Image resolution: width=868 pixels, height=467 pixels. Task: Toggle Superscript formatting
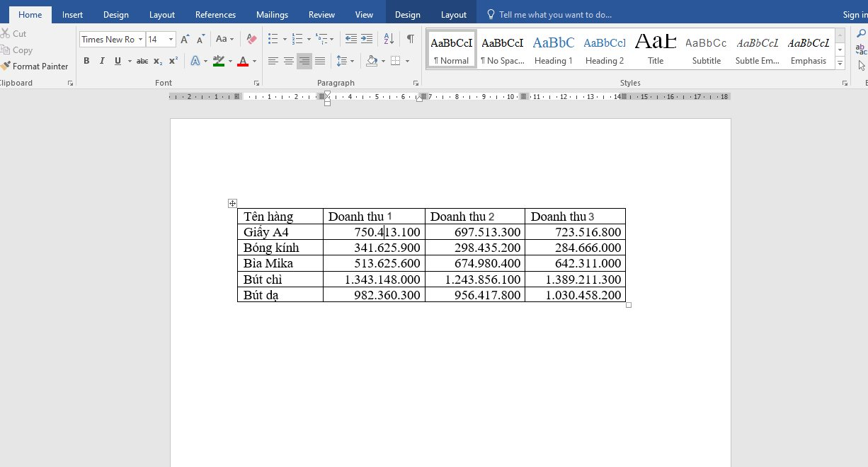[173, 62]
